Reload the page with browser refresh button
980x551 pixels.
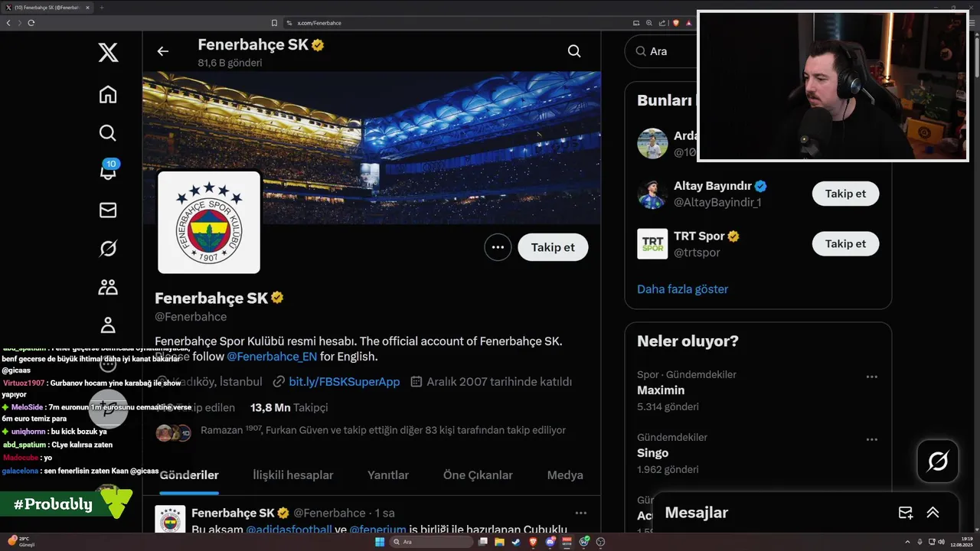31,23
